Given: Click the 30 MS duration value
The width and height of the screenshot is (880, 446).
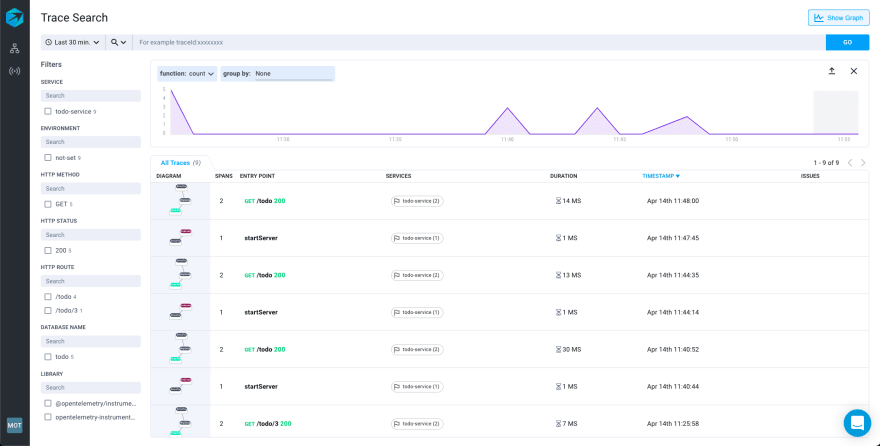Looking at the screenshot, I should click(572, 350).
